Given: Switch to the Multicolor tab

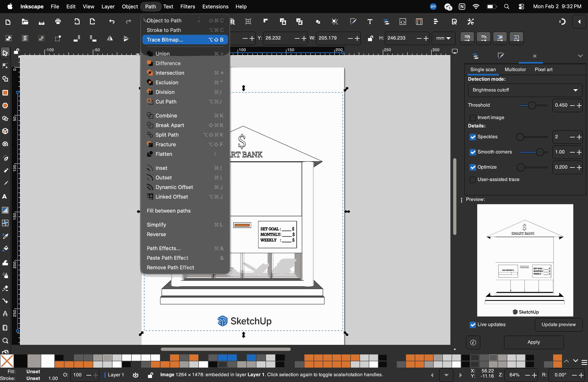Looking at the screenshot, I should click(515, 70).
